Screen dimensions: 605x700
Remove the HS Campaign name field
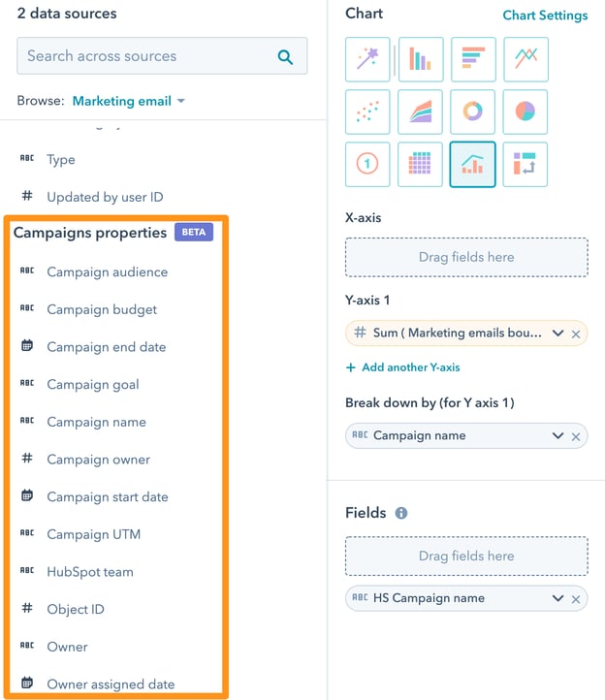pos(576,599)
